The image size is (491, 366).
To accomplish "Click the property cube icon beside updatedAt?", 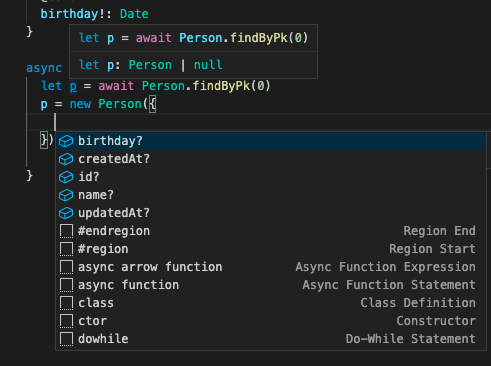I will (66, 213).
